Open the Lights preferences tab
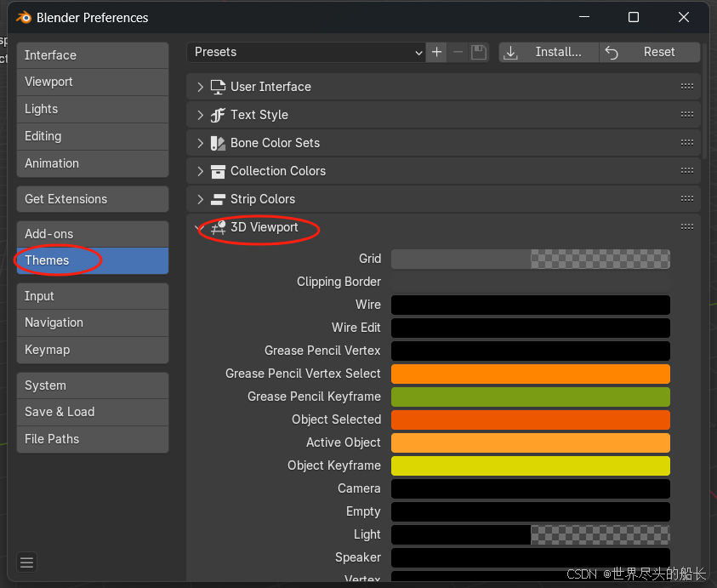 [93, 110]
